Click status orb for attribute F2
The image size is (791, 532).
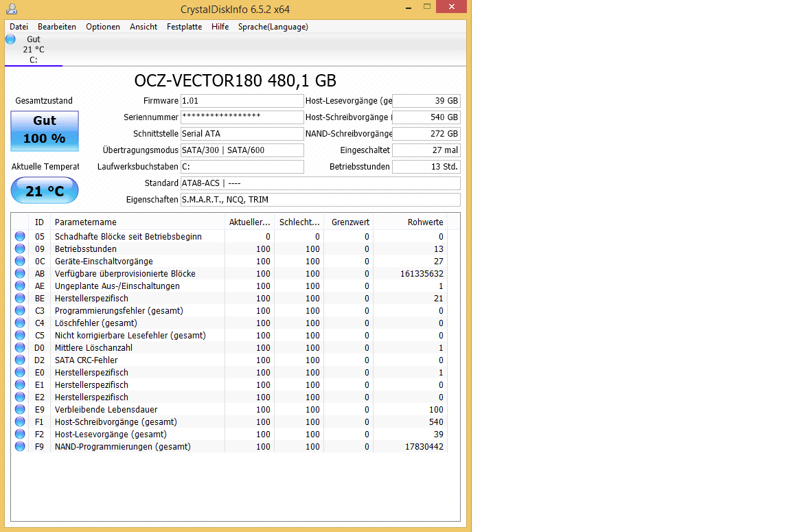tap(20, 434)
